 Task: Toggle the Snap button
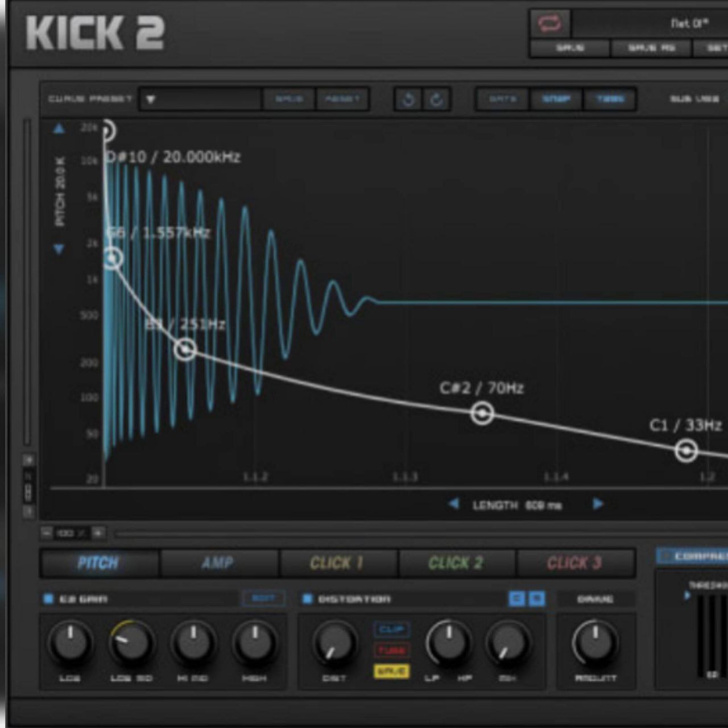pos(556,100)
